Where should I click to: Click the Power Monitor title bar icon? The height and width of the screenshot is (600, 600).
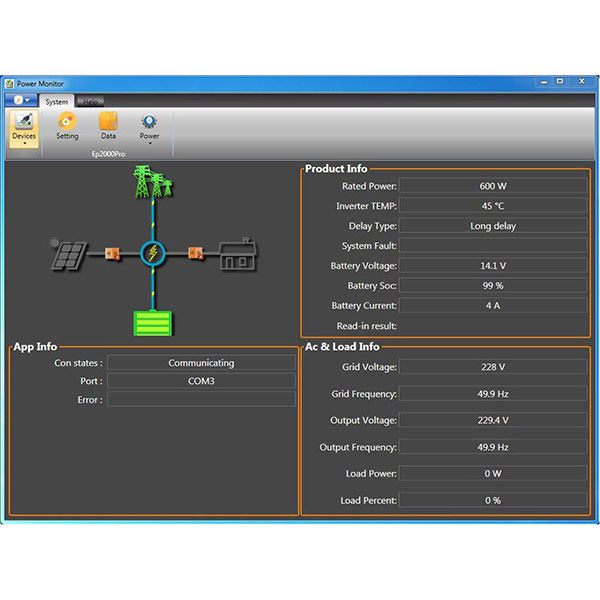(10, 83)
